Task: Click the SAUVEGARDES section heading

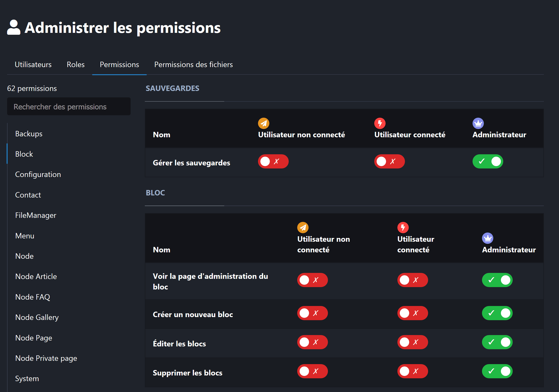Action: [x=172, y=88]
